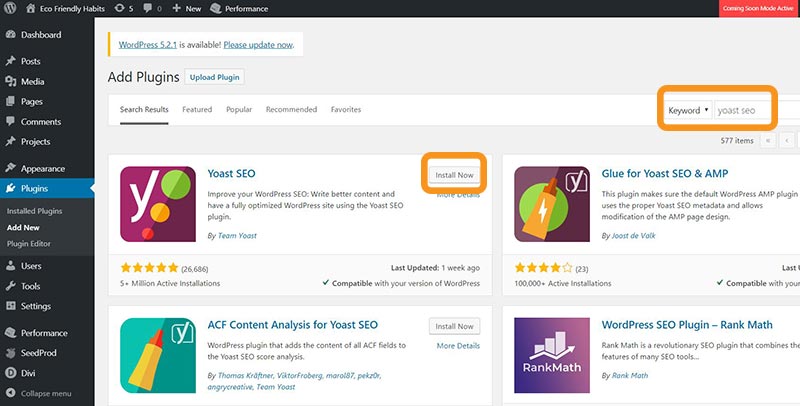Follow the Please update now link
Viewport: 800px width, 406px height.
point(258,45)
